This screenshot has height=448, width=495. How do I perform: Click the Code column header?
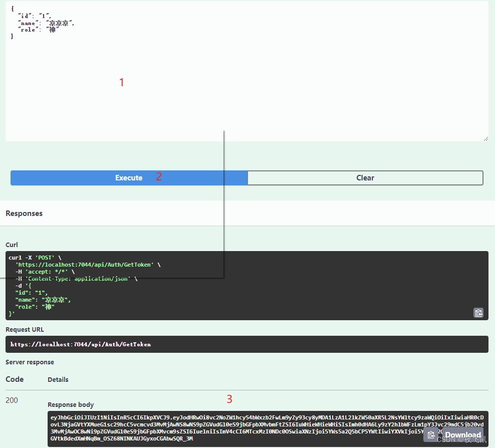pos(15,379)
